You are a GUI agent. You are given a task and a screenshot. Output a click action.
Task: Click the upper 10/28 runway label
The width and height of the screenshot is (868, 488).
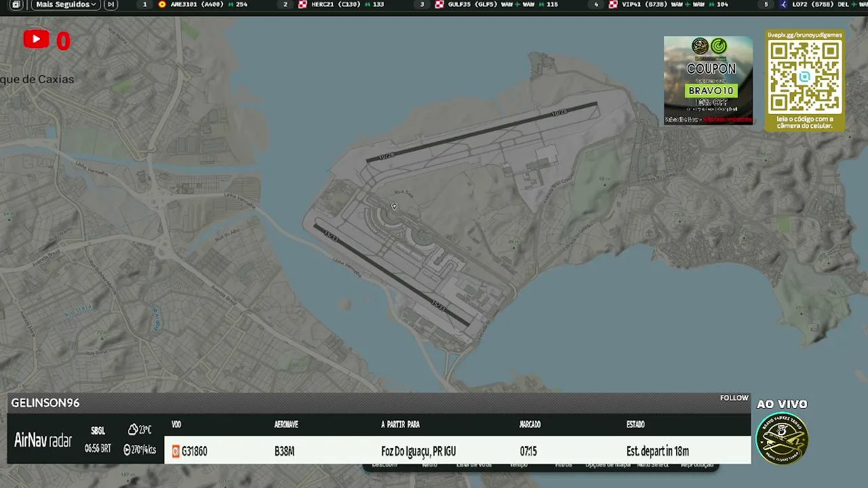pos(559,113)
